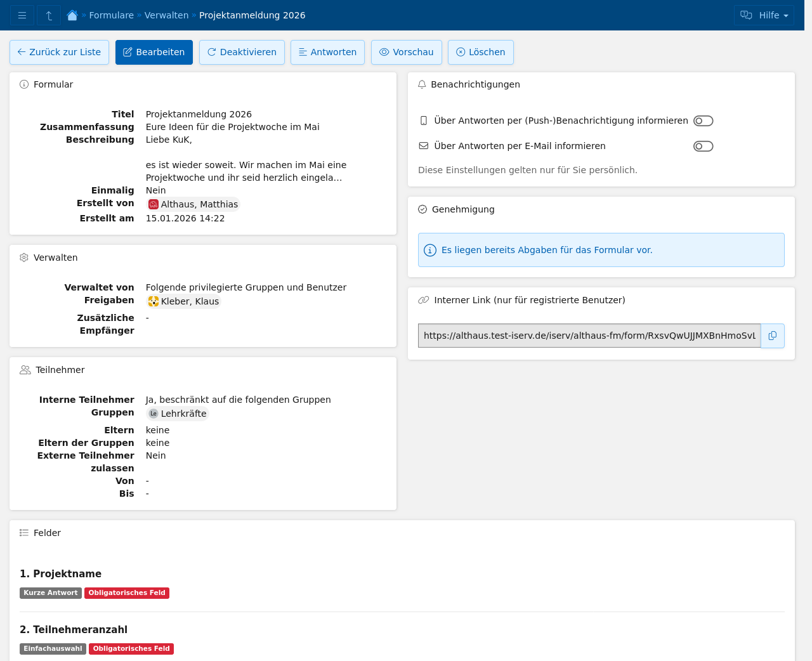Viewport: 812px width, 661px height.
Task: Copy the internal link to clipboard
Action: pos(772,336)
